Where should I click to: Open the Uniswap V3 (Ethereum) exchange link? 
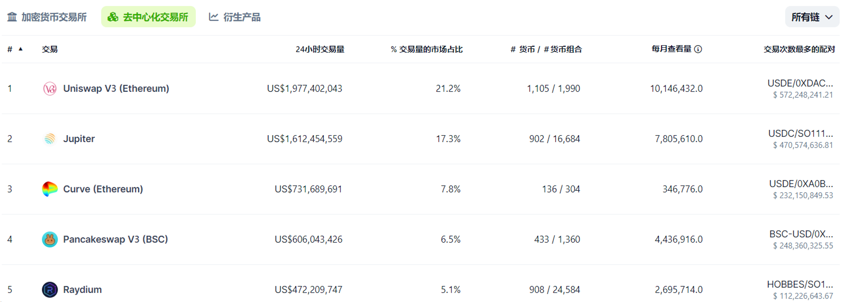[116, 89]
